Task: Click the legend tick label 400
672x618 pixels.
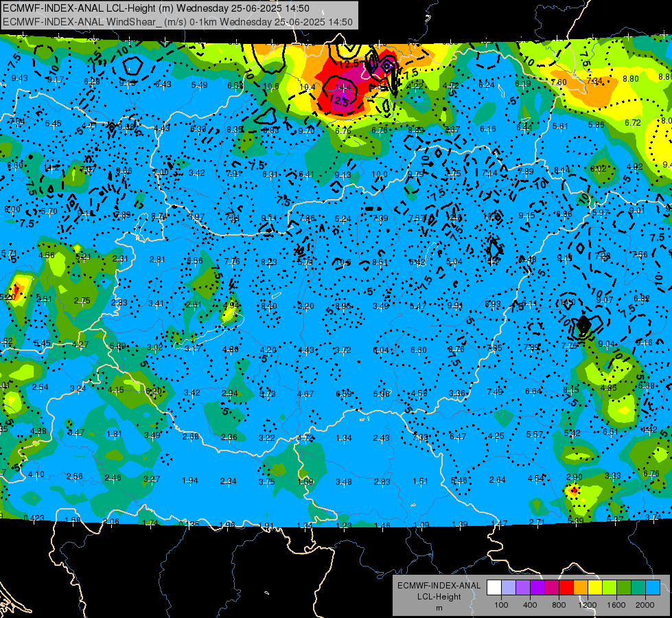Action: point(530,605)
